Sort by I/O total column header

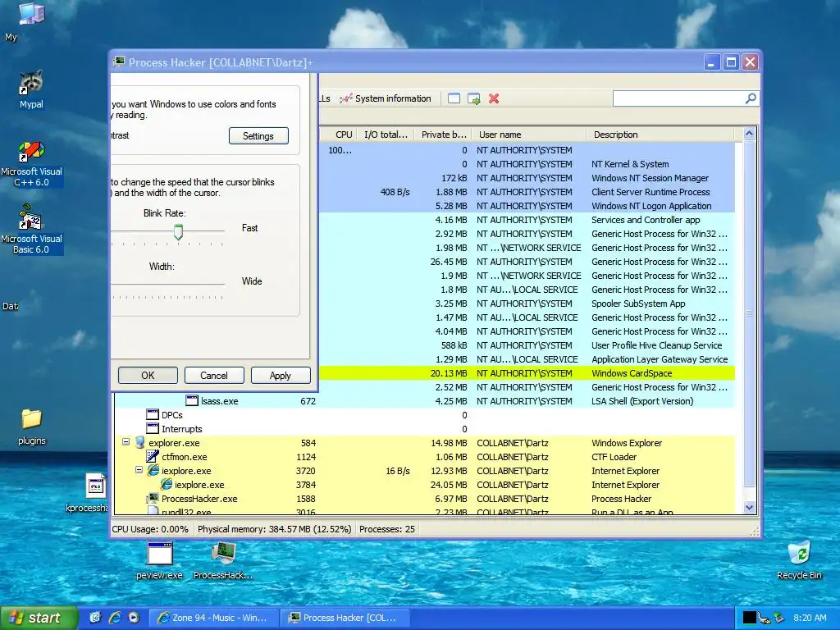coord(386,135)
